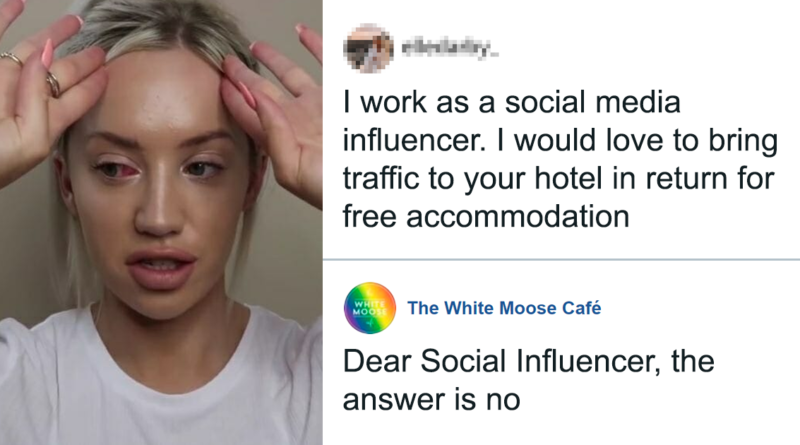This screenshot has height=445, width=800.
Task: Click the blurred username next to avatar
Action: [449, 50]
